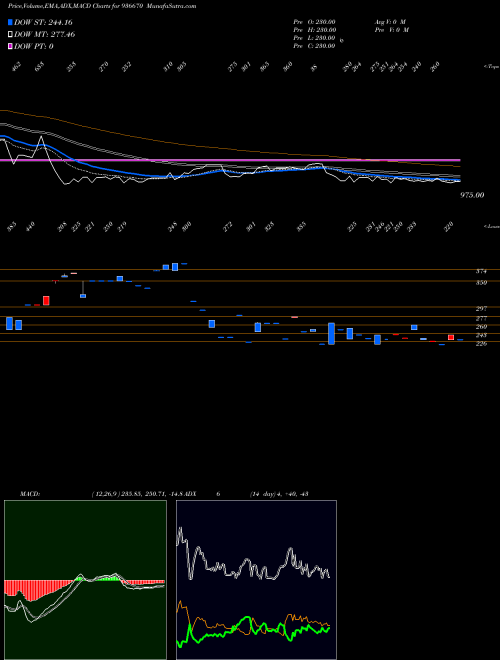Click the 'MACD:' indicator label
Screen dimensions: 500x660
(x=29, y=494)
